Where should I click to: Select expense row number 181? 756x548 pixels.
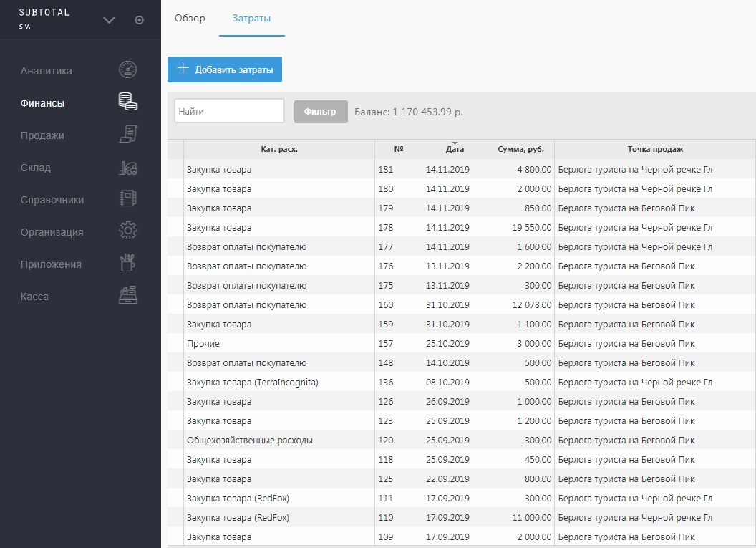pyautogui.click(x=462, y=169)
